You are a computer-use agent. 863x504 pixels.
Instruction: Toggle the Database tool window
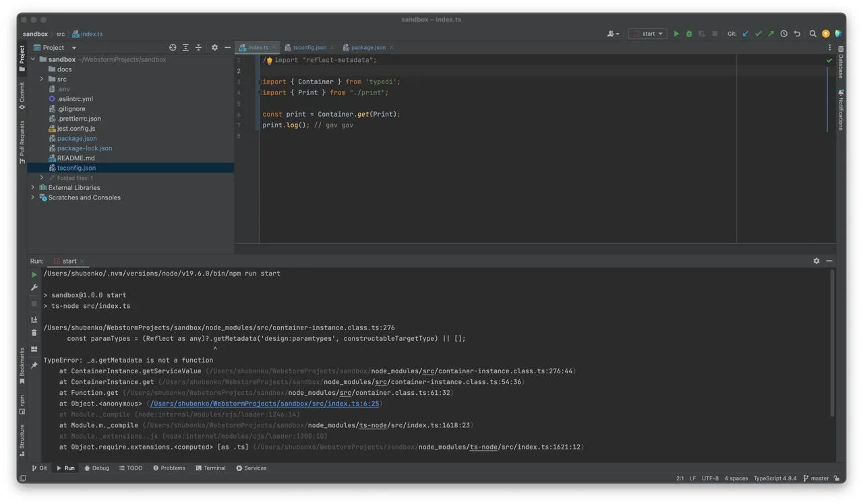pyautogui.click(x=841, y=62)
